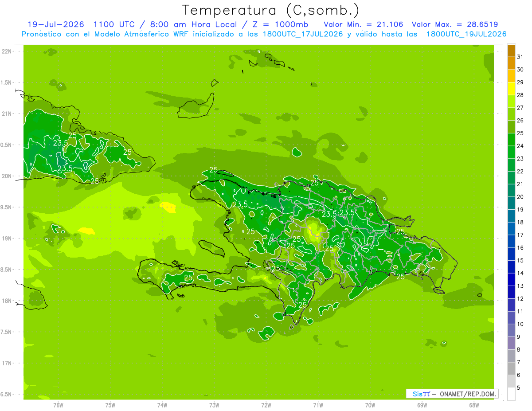Select the date text "19-Jul-2026"
The height and width of the screenshot is (411, 532).
click(56, 24)
